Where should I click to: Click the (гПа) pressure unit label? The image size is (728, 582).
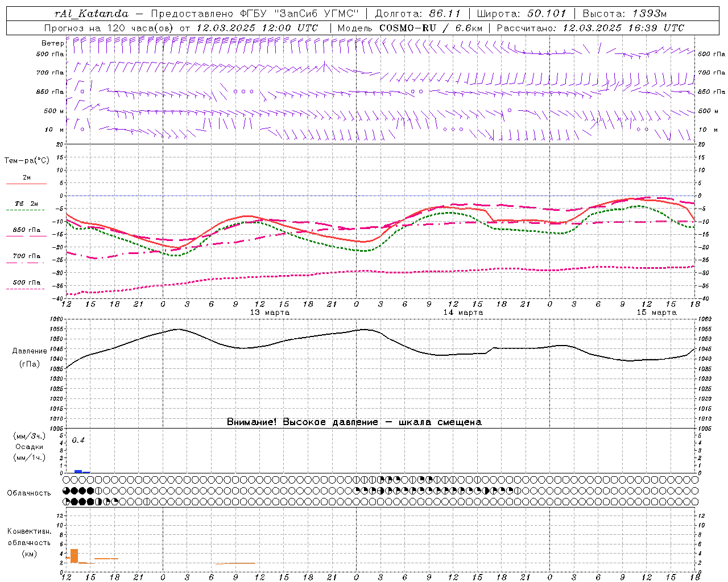coord(30,364)
